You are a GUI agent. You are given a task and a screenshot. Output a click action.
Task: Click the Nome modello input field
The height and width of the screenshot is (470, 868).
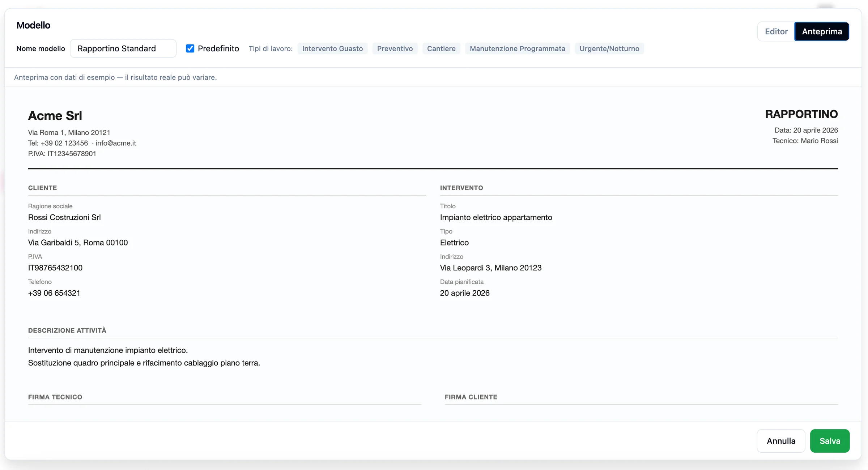[x=123, y=48]
